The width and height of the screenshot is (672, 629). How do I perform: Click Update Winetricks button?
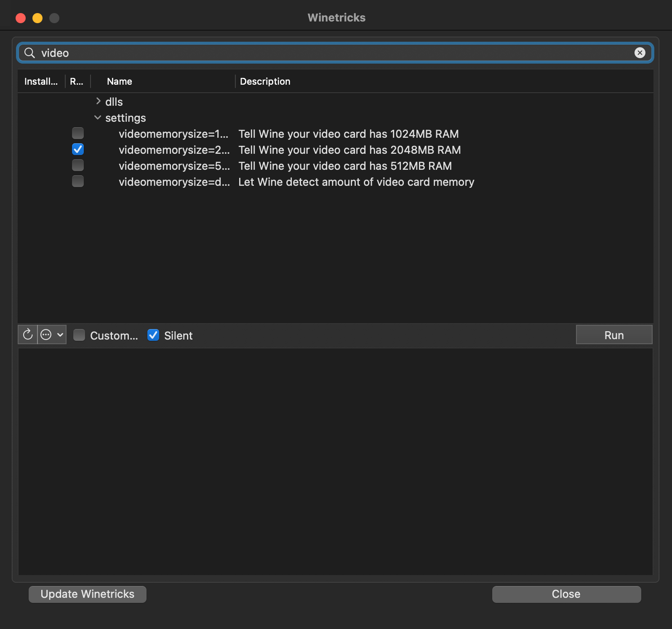pyautogui.click(x=88, y=594)
